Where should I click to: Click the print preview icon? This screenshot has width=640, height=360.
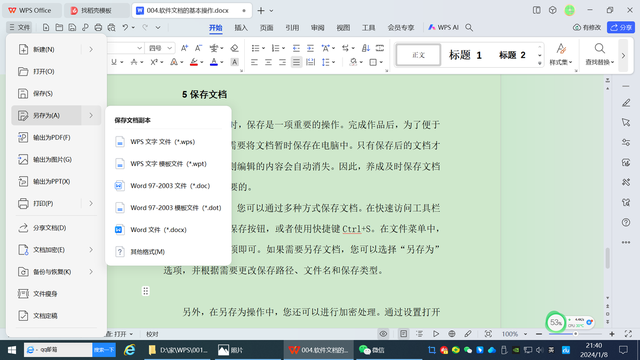tap(111, 27)
